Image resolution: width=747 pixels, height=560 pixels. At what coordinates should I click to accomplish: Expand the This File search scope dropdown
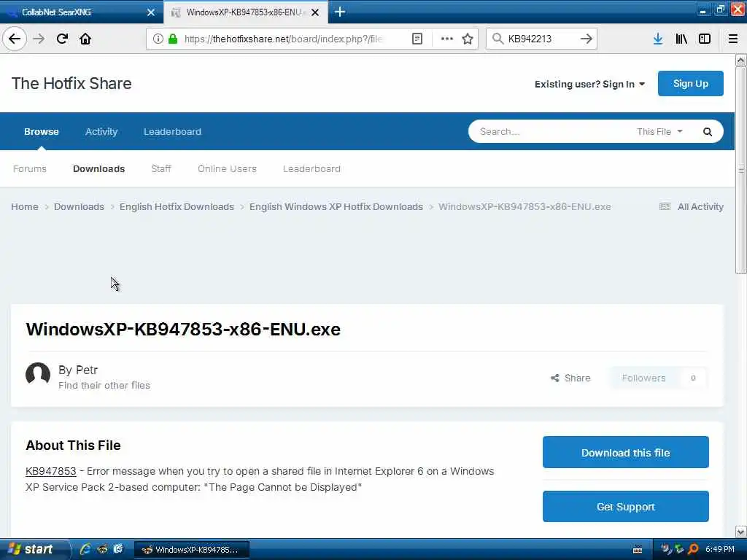(659, 132)
